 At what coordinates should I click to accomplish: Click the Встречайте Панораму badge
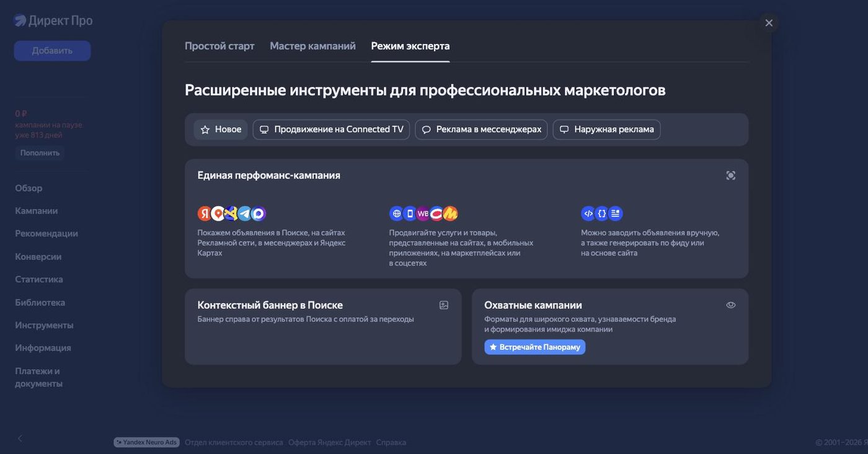(534, 347)
